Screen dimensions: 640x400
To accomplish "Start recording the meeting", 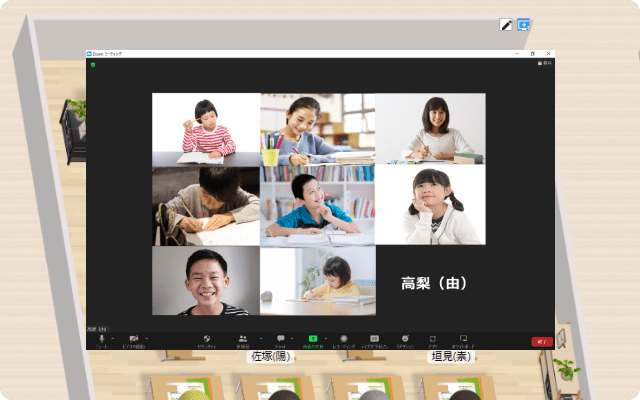I will (x=344, y=340).
